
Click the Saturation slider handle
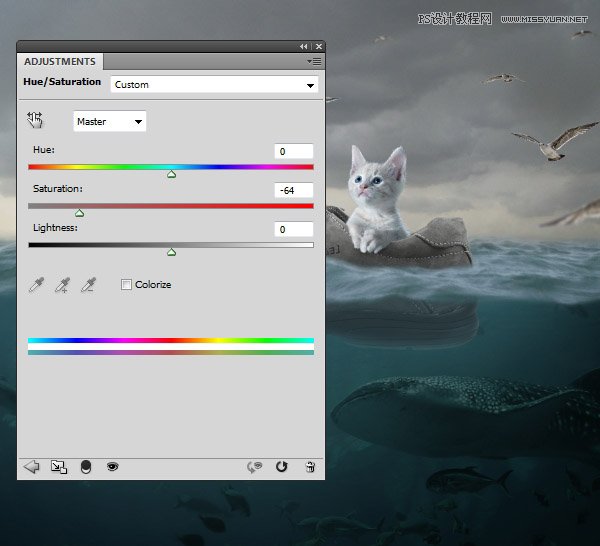tap(79, 212)
